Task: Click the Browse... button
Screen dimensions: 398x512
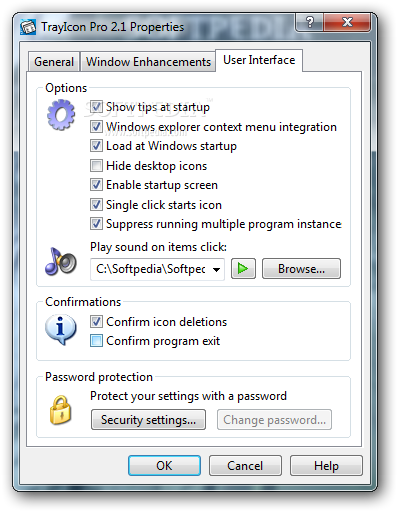Action: (x=301, y=269)
